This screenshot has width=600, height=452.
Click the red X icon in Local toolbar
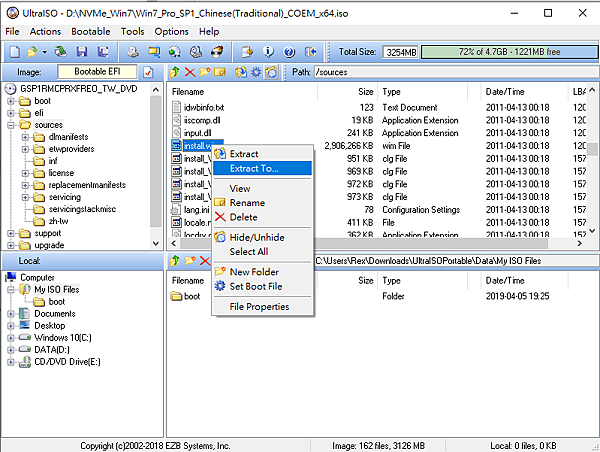click(x=205, y=261)
